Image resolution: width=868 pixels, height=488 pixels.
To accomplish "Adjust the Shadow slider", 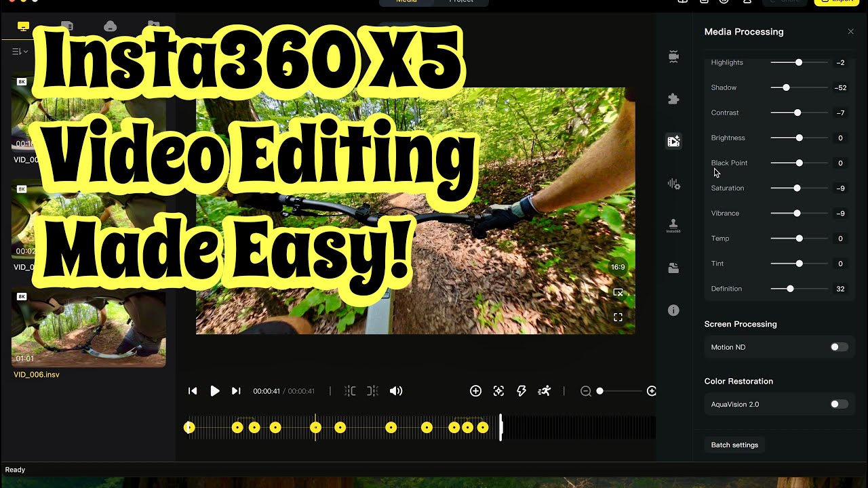I will click(799, 87).
